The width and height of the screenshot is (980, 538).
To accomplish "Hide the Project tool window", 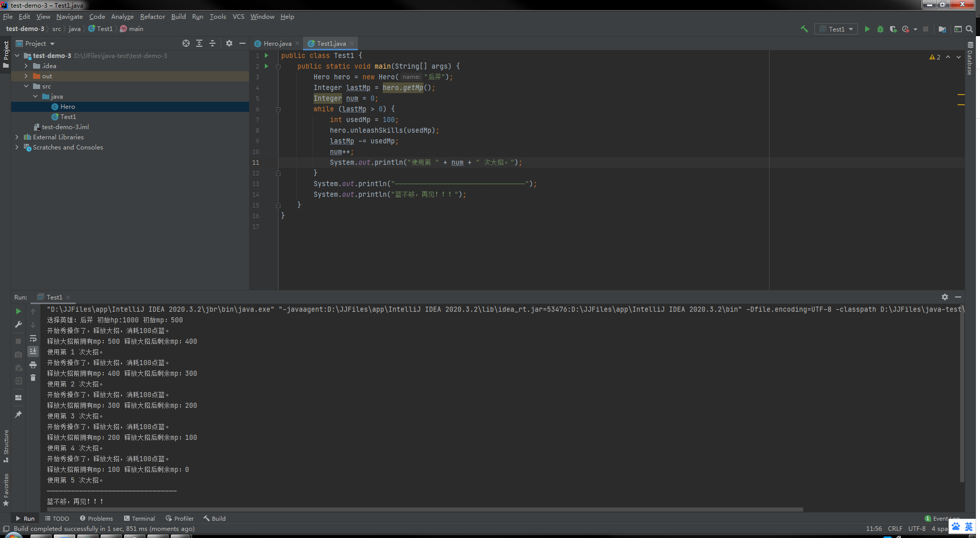I will 242,43.
